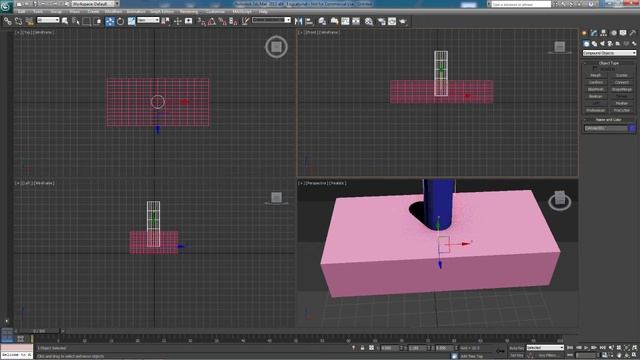Click the Align tool icon
Viewport: 640px width, 360px height.
[x=309, y=21]
